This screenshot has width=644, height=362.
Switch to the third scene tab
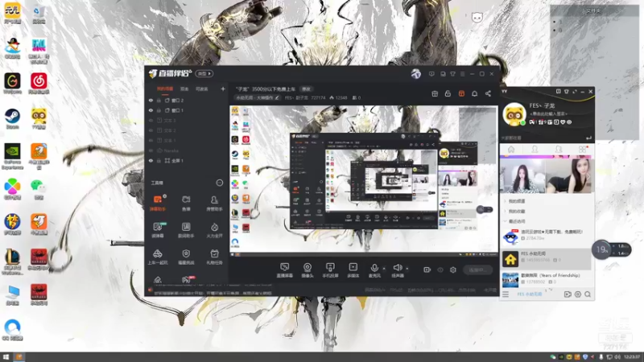(202, 88)
